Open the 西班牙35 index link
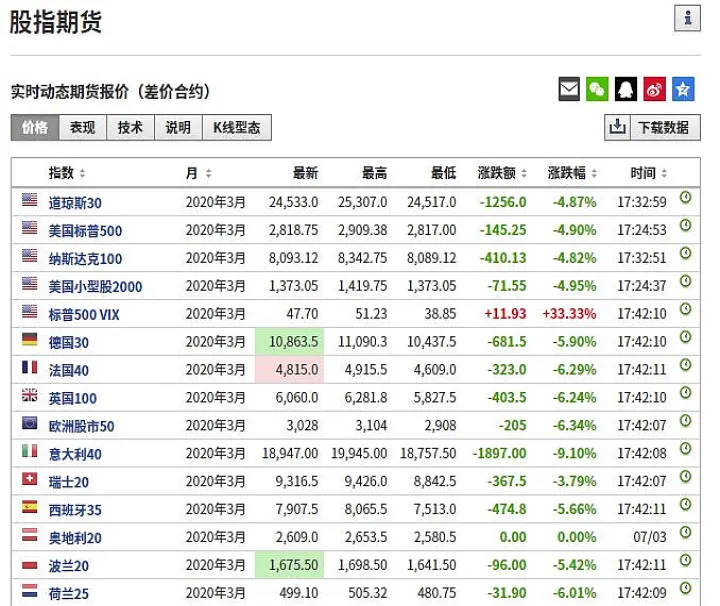Screen dimensions: 720x606 [75, 510]
